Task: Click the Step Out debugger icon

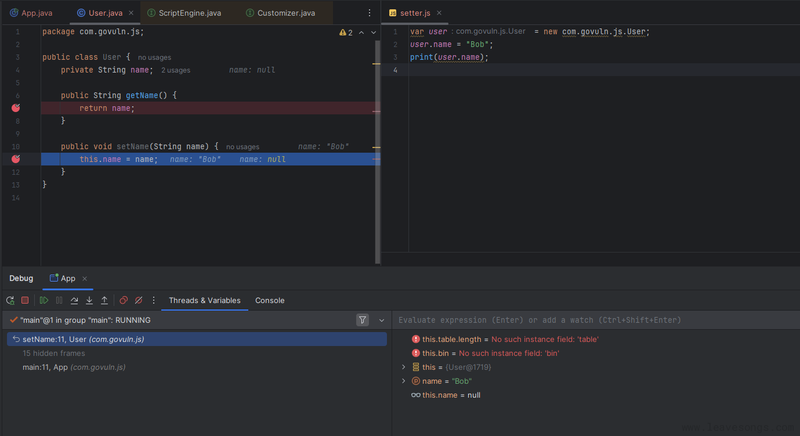Action: coord(104,300)
